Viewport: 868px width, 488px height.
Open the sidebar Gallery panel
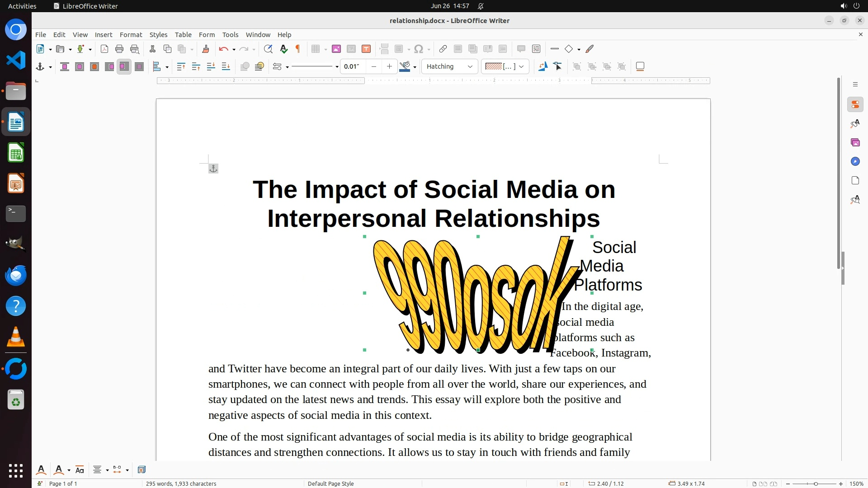[855, 142]
